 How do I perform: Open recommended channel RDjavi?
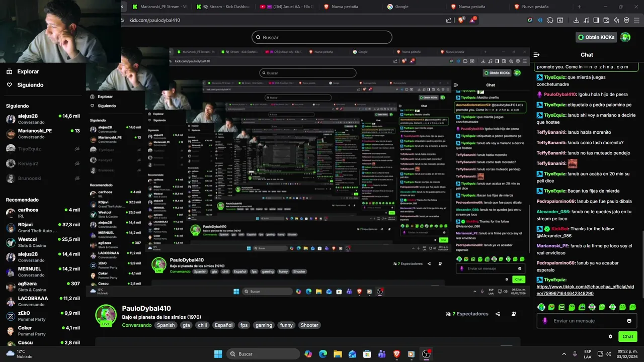pos(42,228)
